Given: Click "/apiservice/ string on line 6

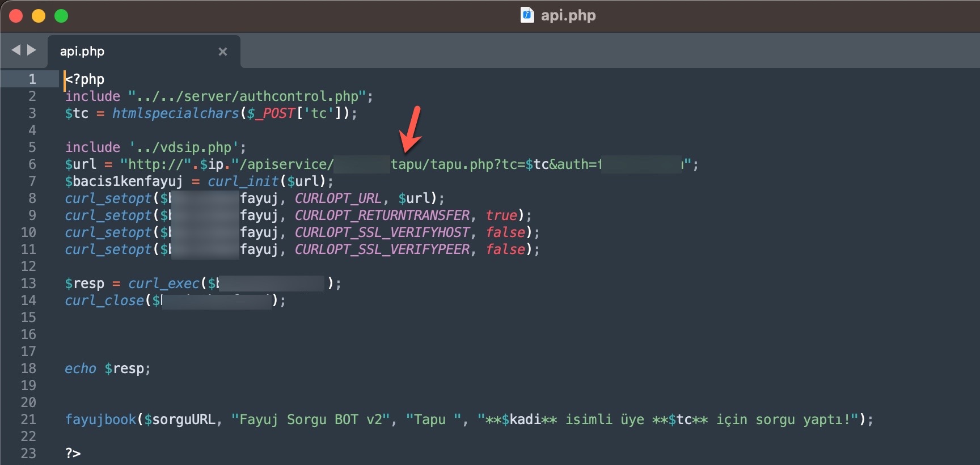Looking at the screenshot, I should (282, 164).
